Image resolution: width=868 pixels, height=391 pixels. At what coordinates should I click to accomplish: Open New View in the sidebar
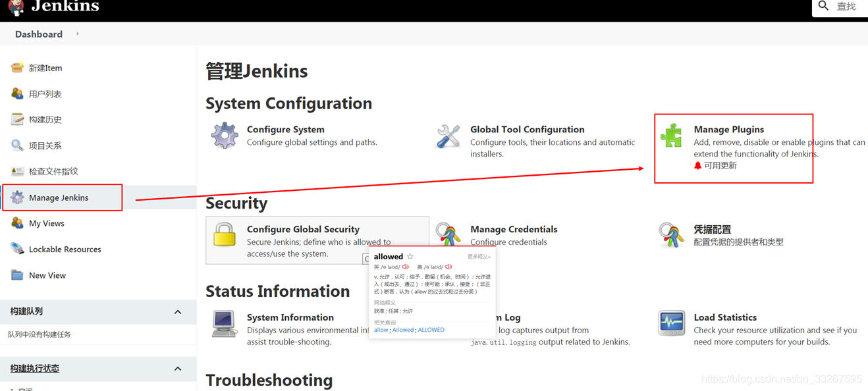click(x=47, y=275)
